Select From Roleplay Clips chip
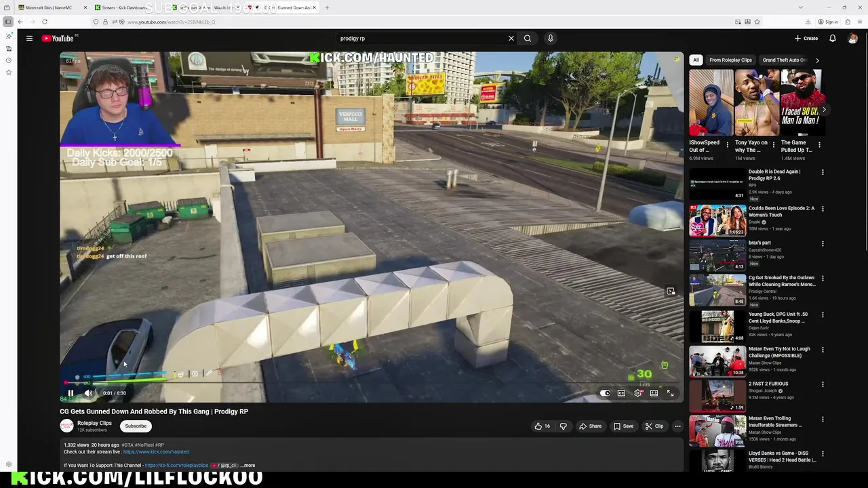Screen dimensions: 868x488 click(x=730, y=60)
